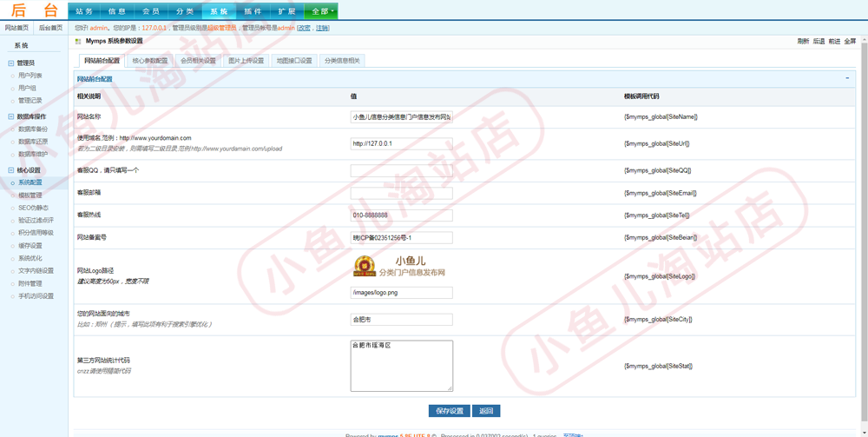Viewport: 868px width, 437px height.
Task: Open 验证过滤点评 in sidebar
Action: pyautogui.click(x=36, y=220)
